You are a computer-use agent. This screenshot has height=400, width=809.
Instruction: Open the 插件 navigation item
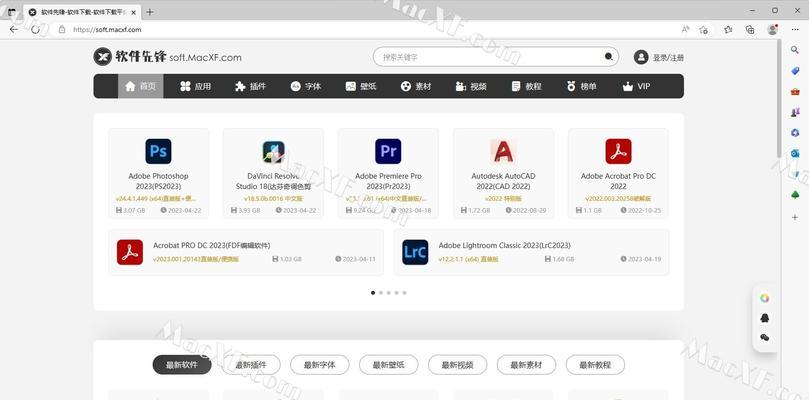click(x=250, y=86)
